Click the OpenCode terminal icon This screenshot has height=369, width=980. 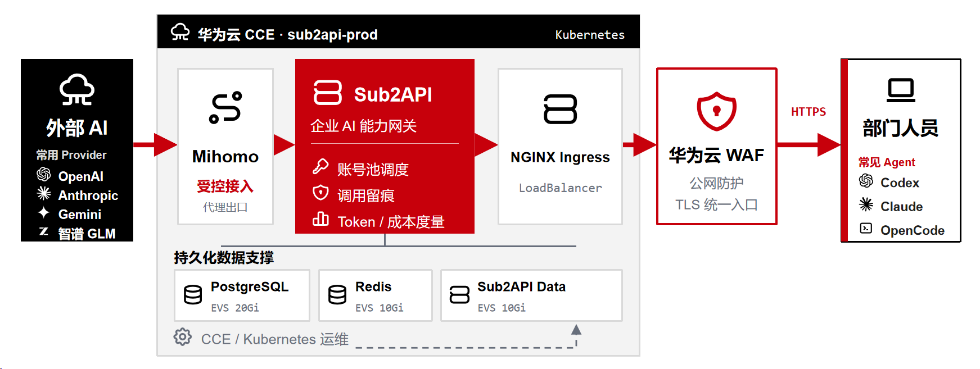pyautogui.click(x=866, y=228)
